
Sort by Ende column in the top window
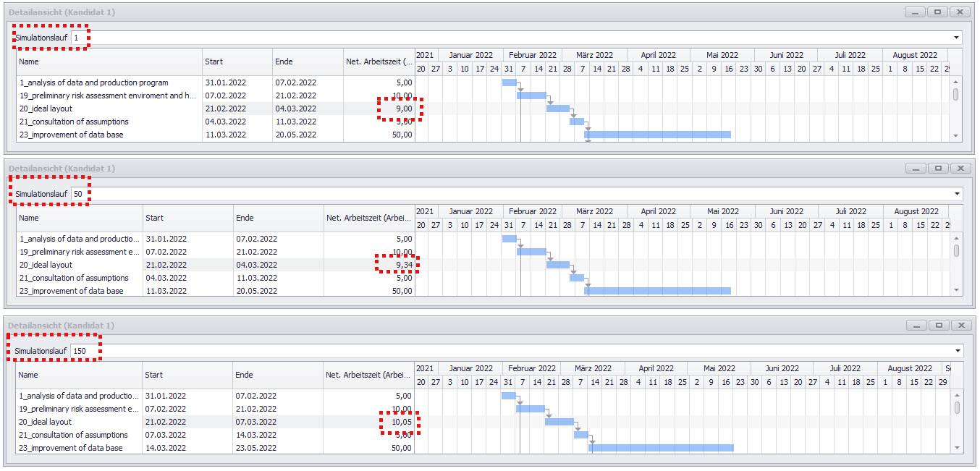point(308,62)
